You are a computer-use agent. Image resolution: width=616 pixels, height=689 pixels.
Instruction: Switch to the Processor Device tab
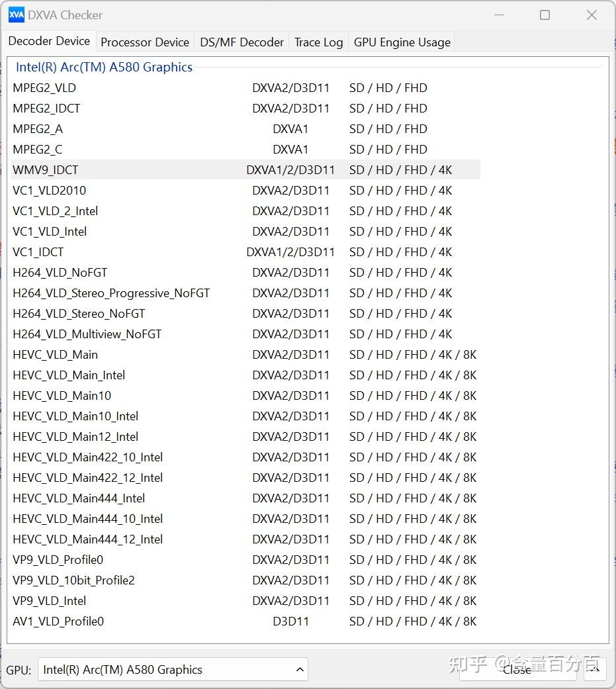(x=144, y=42)
